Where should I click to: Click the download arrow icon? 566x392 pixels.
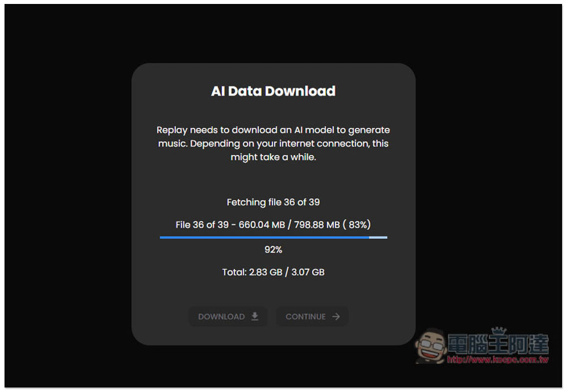[255, 316]
